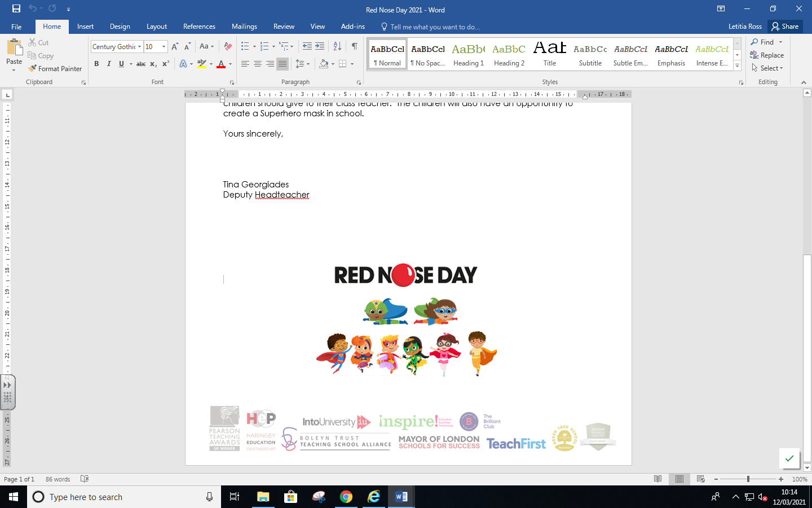Open the font name dropdown

[x=139, y=47]
